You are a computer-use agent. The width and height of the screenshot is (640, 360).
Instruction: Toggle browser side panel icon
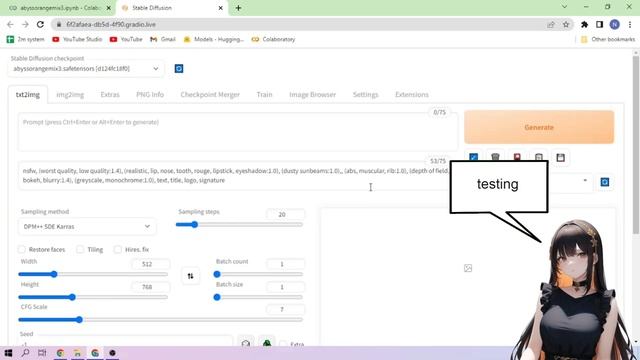pos(599,24)
